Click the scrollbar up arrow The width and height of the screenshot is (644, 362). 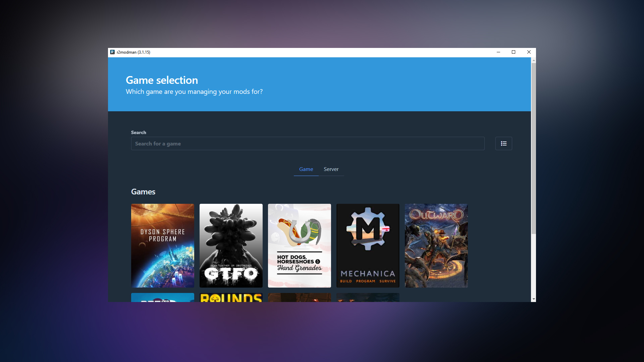[533, 60]
